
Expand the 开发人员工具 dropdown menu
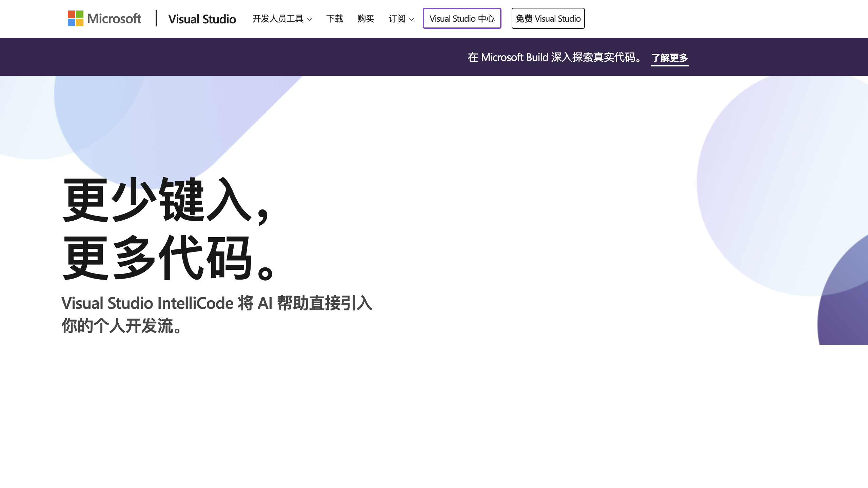[x=282, y=19]
